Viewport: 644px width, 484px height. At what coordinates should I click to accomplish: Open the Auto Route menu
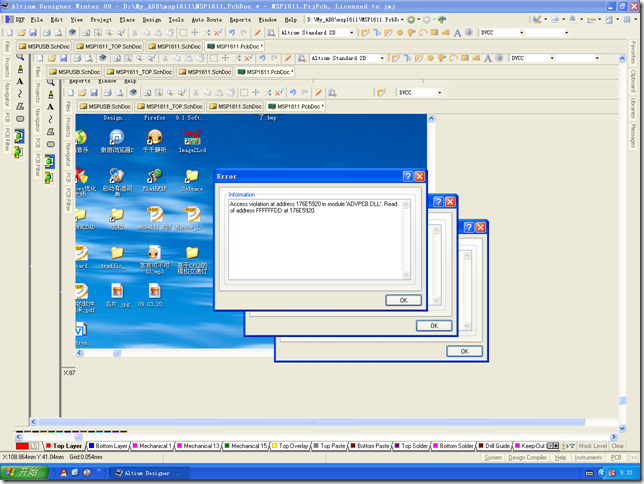click(x=207, y=19)
